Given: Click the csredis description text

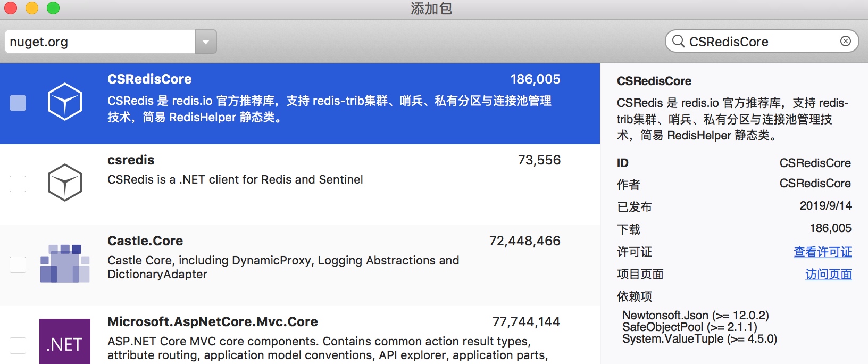Looking at the screenshot, I should click(235, 180).
